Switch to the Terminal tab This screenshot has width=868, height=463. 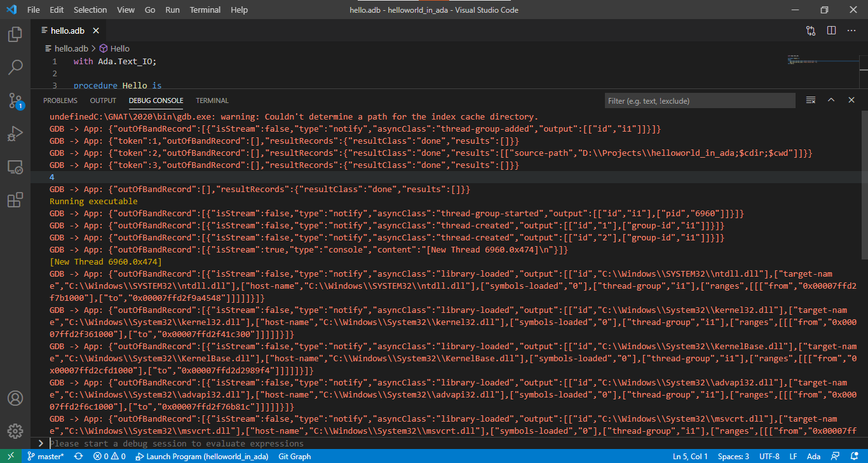pos(212,100)
